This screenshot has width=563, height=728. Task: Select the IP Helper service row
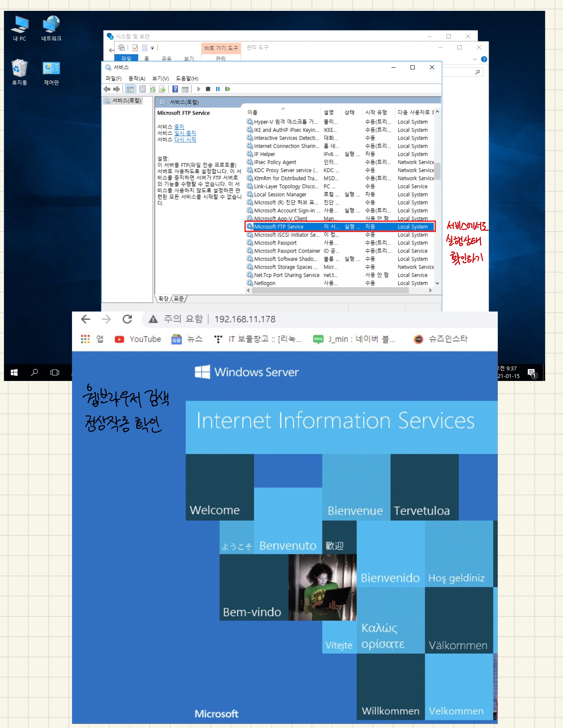[x=340, y=154]
